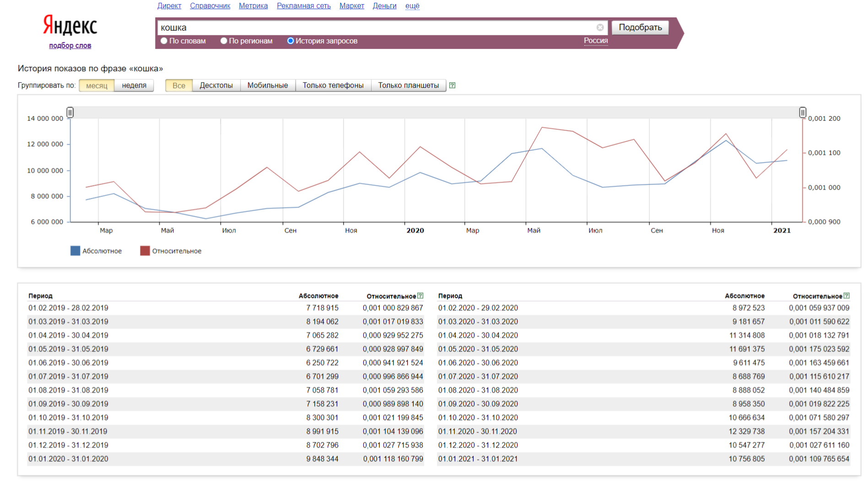Screen dimensions: 868x488
Task: Click the '0,001 200' right axis label
Action: pos(824,119)
